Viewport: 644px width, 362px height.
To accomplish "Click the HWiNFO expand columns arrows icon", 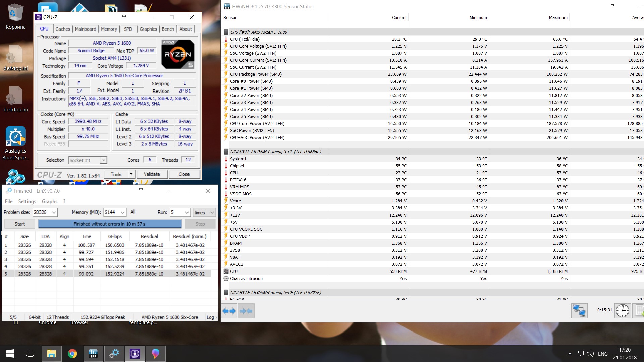I will pos(229,311).
